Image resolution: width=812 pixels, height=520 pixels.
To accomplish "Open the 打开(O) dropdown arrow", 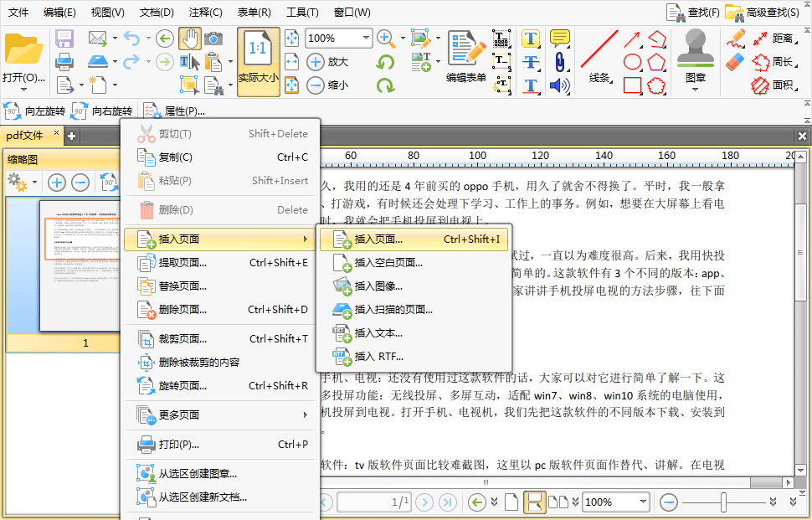I will [23, 90].
